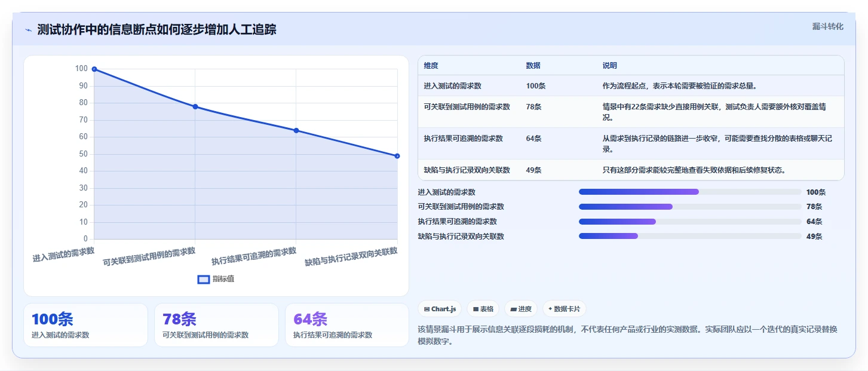Image resolution: width=868 pixels, height=371 pixels.
Task: Select the 数据卡片 tag
Action: (565, 309)
